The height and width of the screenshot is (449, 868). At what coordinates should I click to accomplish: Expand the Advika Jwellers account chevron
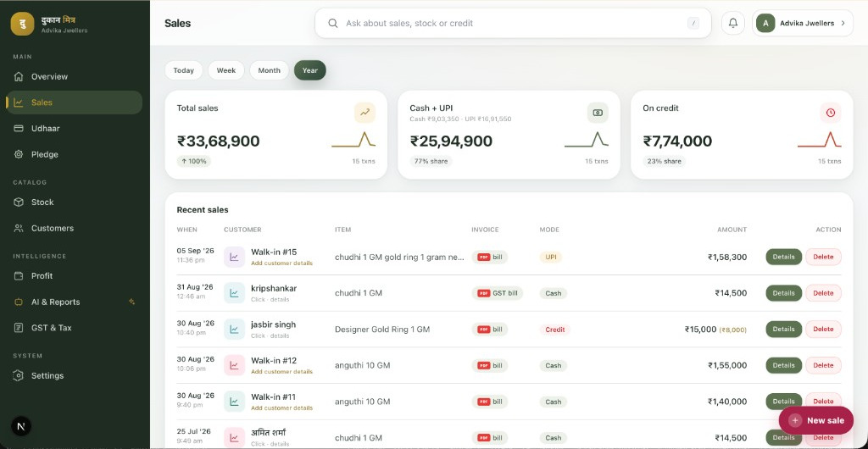[x=843, y=23]
